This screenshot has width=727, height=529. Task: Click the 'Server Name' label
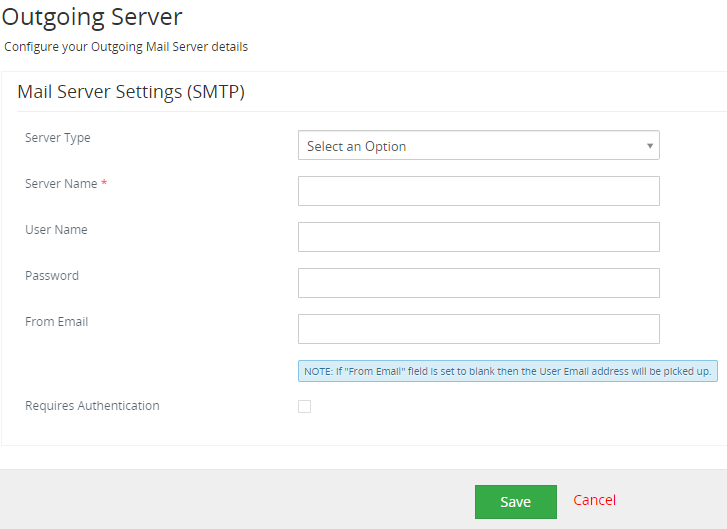(x=61, y=184)
